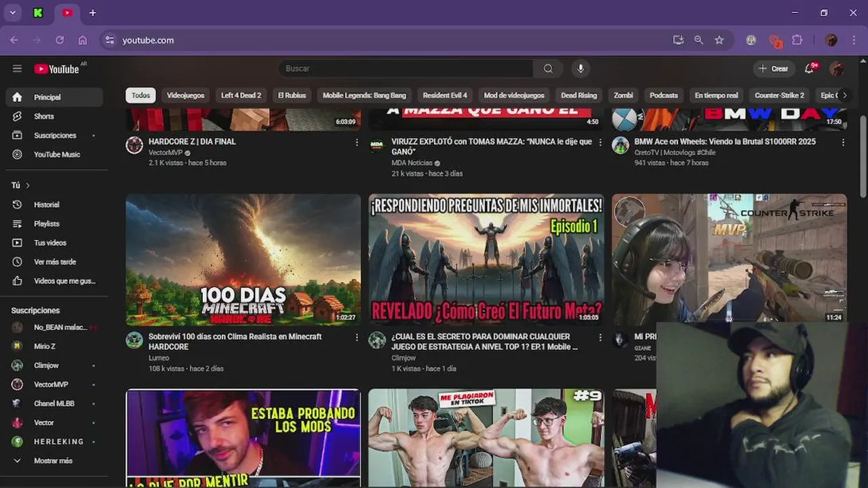Screen dimensions: 868x488
Task: Select the Left 4 Dead 2 chip
Action: pyautogui.click(x=241, y=96)
